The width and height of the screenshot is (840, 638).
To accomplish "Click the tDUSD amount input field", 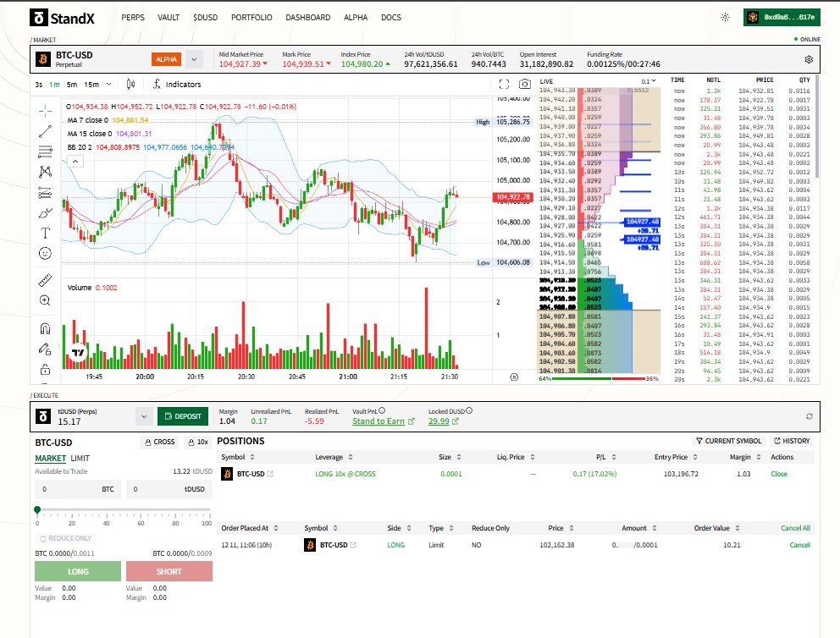I will 169,489.
